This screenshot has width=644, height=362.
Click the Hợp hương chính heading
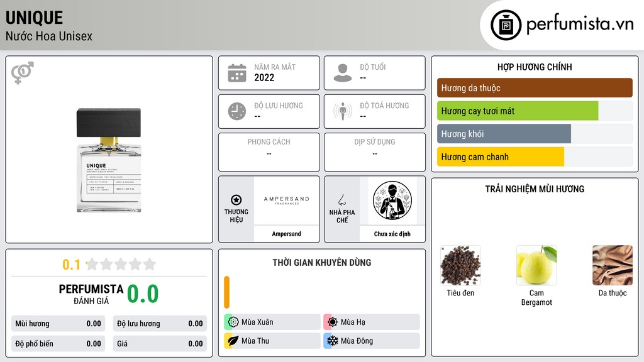pos(535,67)
